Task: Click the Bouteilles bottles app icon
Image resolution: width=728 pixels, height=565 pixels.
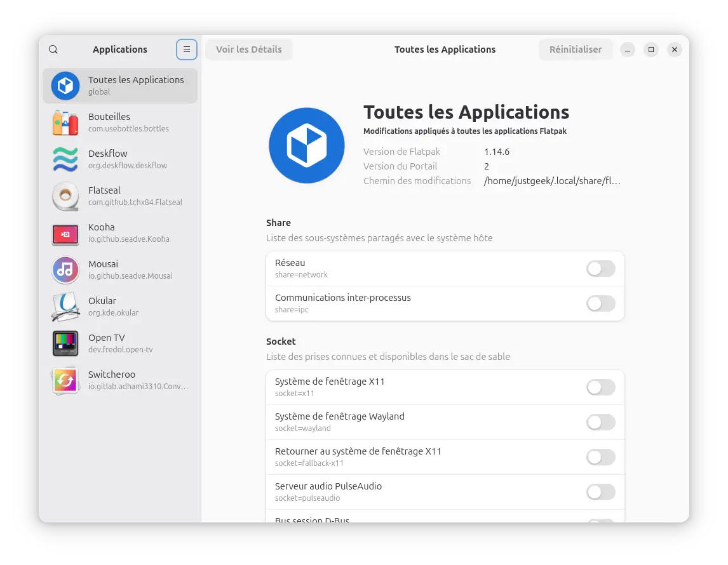Action: (x=65, y=123)
